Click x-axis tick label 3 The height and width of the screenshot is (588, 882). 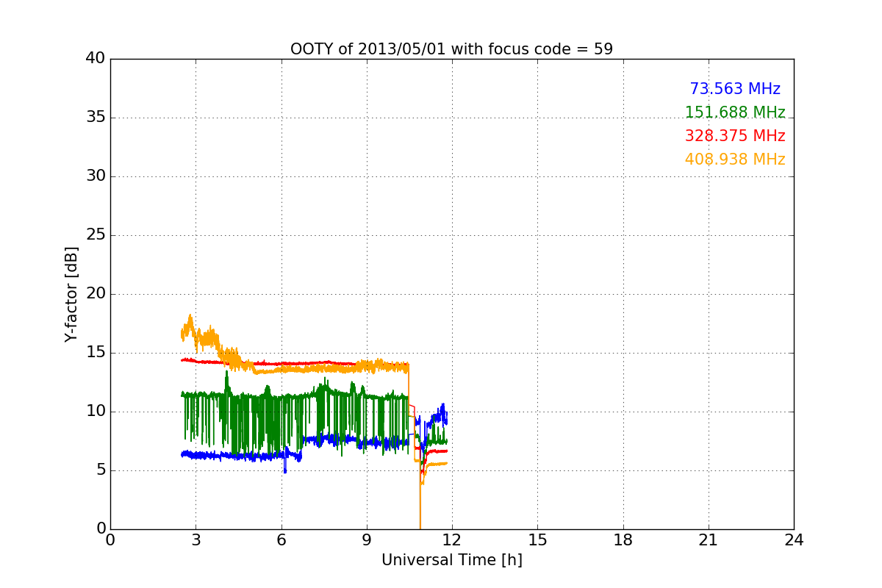pyautogui.click(x=196, y=539)
